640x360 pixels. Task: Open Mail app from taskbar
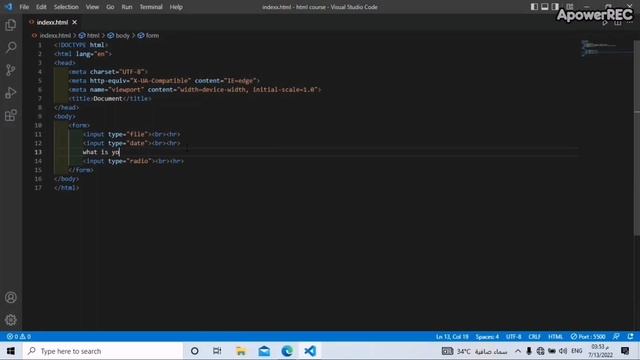click(264, 351)
